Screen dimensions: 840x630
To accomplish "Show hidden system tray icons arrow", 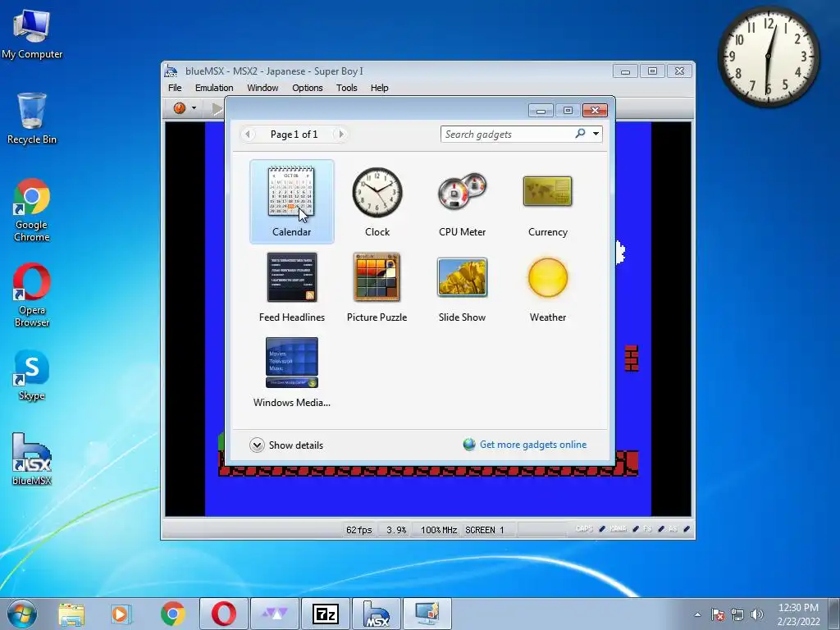I will pyautogui.click(x=697, y=614).
